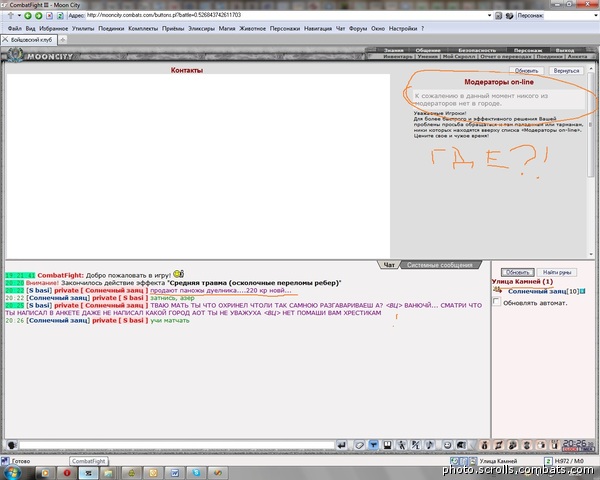Open a new tab with the plus icon
The width and height of the screenshot is (600, 480).
coord(62,39)
